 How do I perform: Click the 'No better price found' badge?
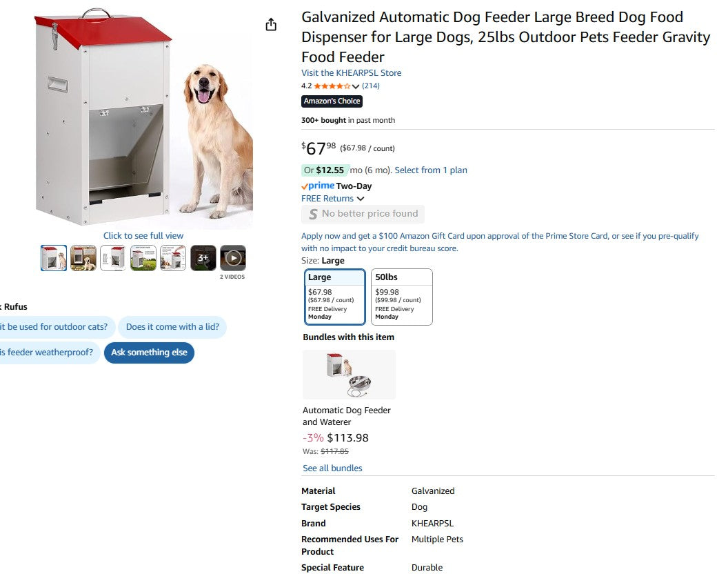pyautogui.click(x=363, y=214)
